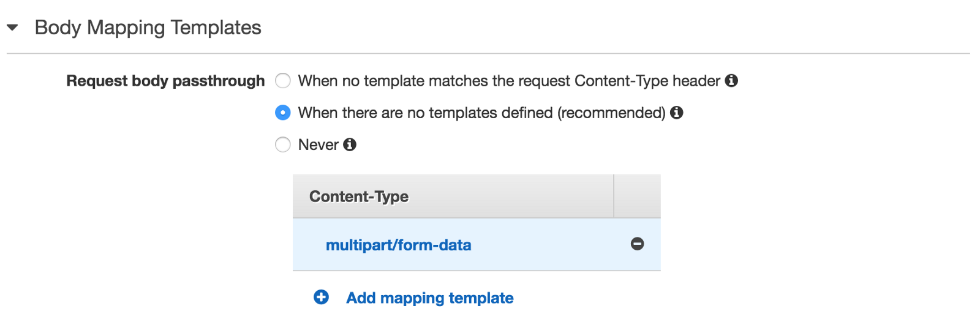
Task: Click the Request body passthrough label
Action: (165, 81)
